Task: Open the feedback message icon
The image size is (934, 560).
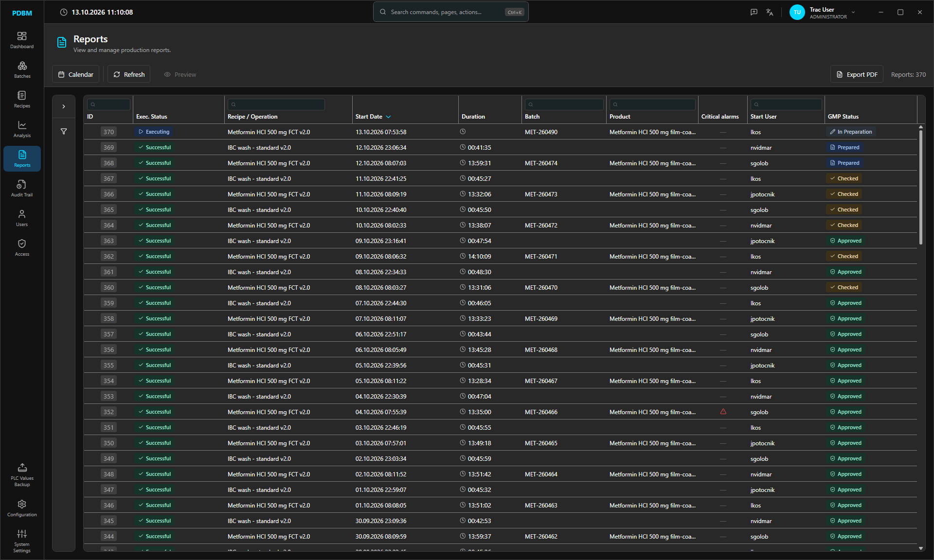Action: click(754, 12)
